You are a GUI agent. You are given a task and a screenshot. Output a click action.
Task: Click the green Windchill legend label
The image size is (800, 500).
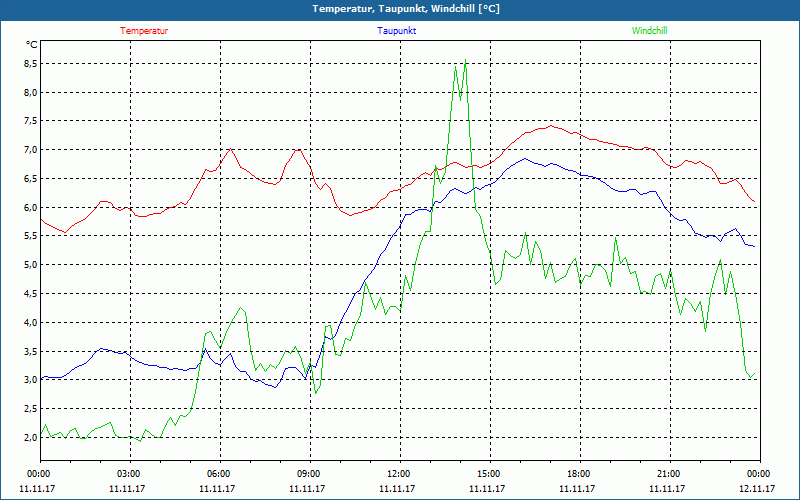[x=649, y=31]
